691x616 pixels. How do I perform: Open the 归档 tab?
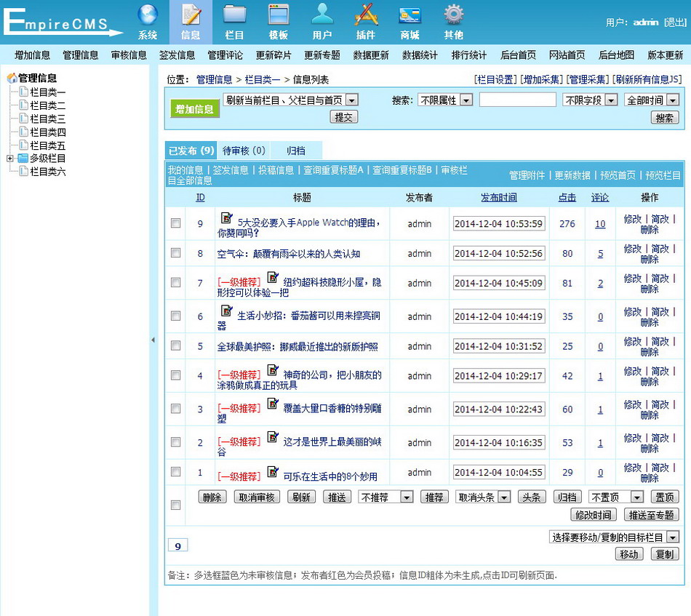295,151
